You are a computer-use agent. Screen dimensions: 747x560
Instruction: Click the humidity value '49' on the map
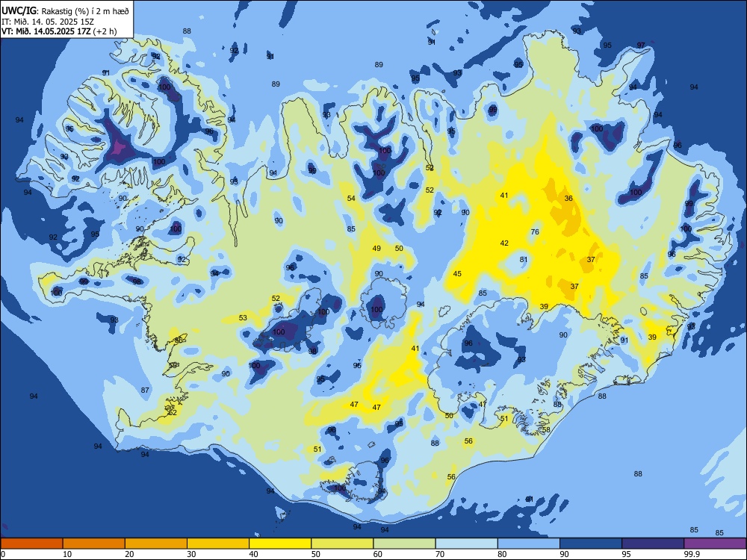click(376, 248)
